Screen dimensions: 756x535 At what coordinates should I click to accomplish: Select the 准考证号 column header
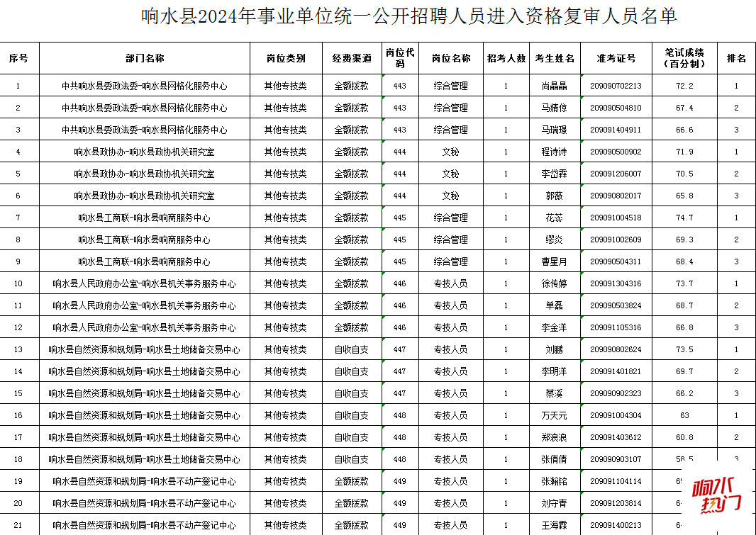pyautogui.click(x=616, y=58)
